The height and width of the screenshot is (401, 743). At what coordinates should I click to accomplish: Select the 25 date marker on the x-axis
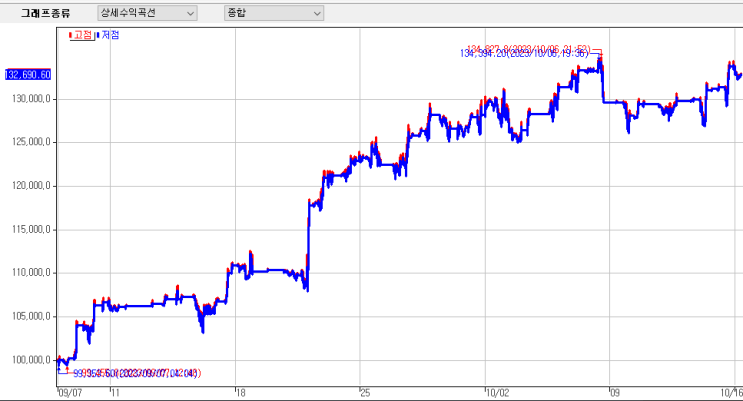click(365, 393)
